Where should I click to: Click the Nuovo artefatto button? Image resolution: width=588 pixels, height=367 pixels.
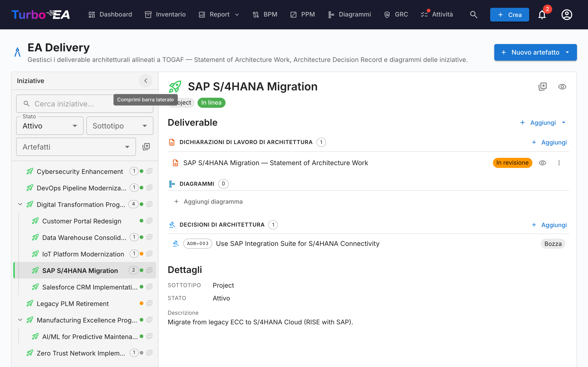[535, 52]
